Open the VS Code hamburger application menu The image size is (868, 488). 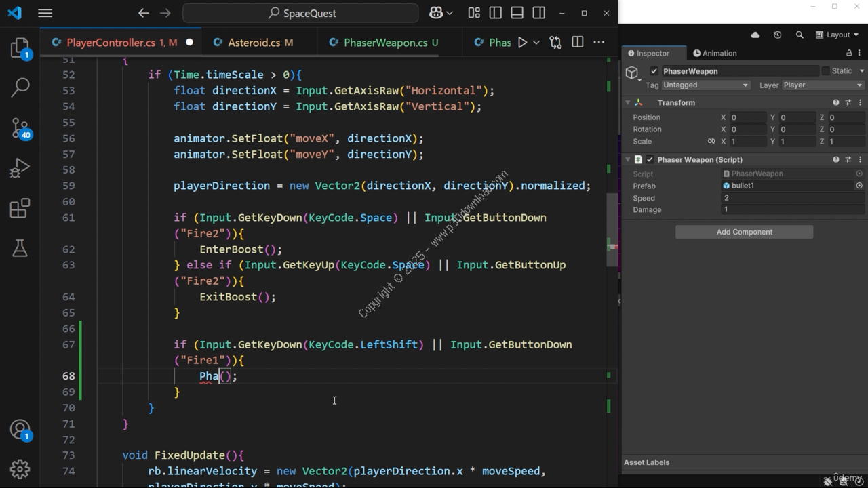[x=45, y=13]
